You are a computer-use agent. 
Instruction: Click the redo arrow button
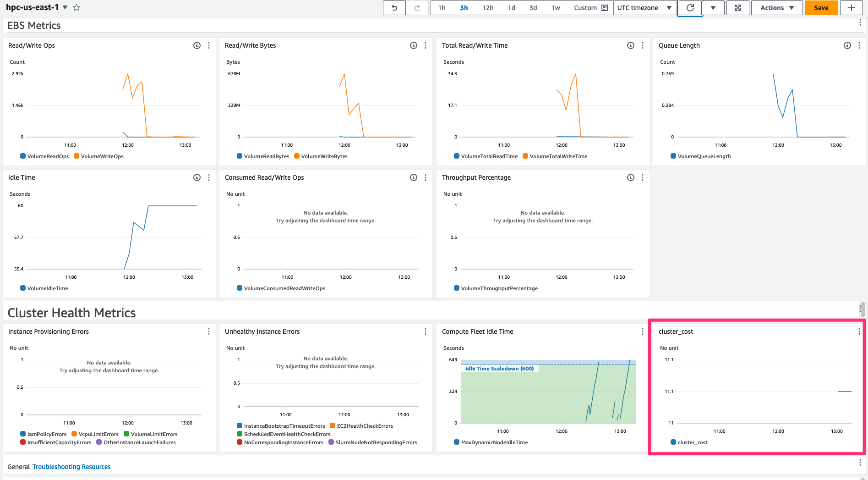tap(417, 8)
